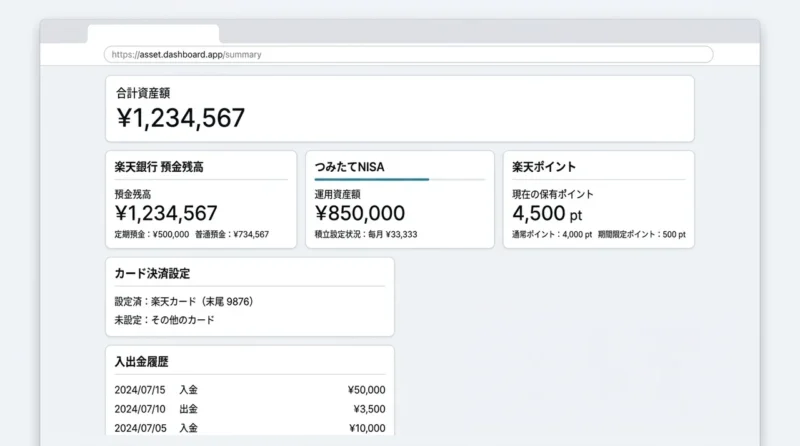Click 未設定：その他のカード line
This screenshot has height=446, width=800.
click(x=164, y=320)
